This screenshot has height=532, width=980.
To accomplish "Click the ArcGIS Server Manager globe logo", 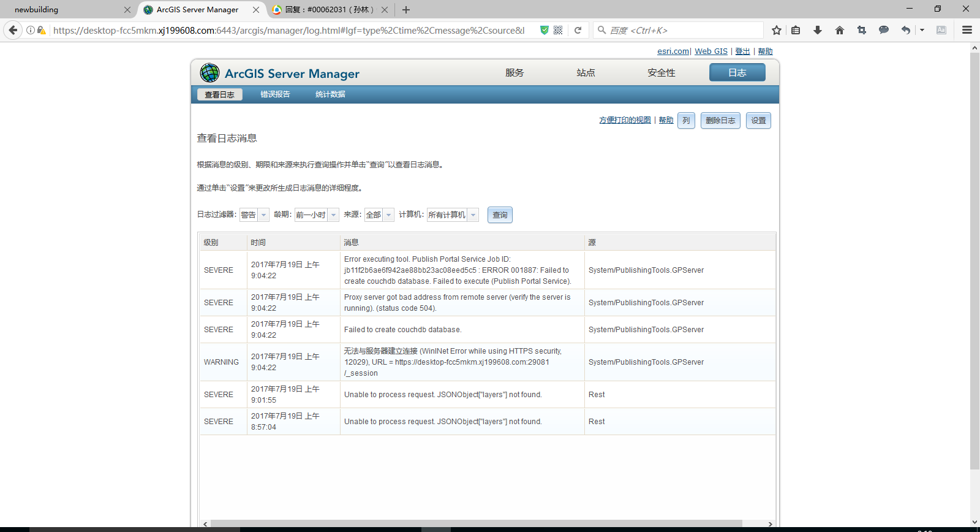I will [209, 73].
